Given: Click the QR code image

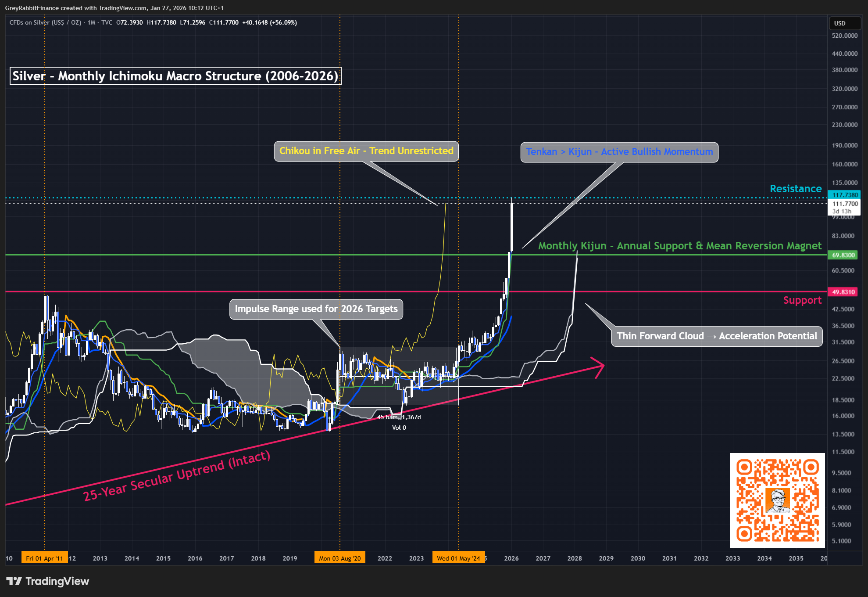Looking at the screenshot, I should 777,500.
